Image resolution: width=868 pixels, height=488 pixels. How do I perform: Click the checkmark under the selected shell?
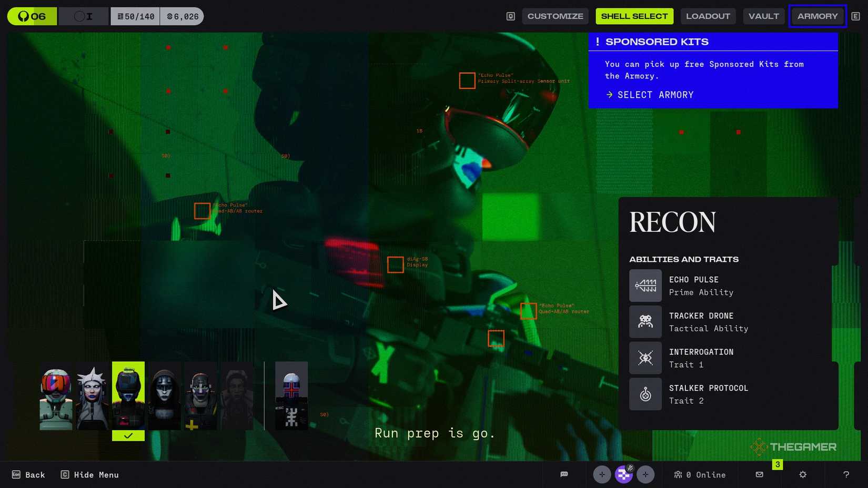pyautogui.click(x=128, y=435)
